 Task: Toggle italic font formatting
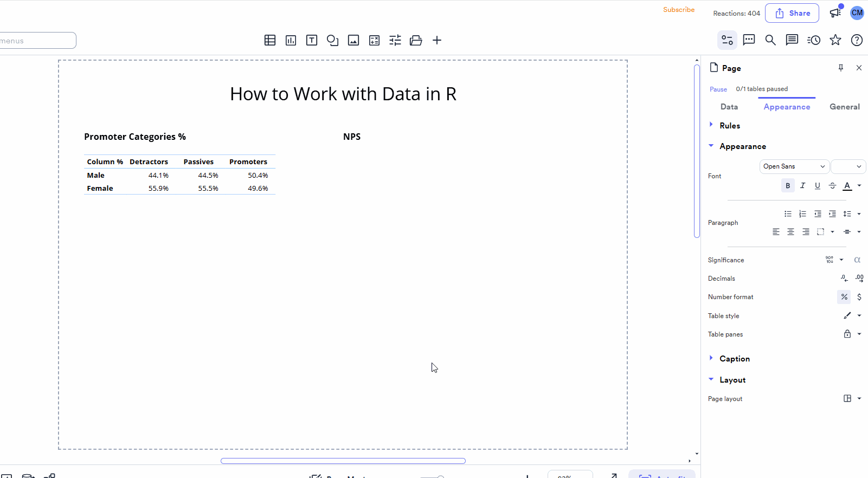pyautogui.click(x=803, y=186)
